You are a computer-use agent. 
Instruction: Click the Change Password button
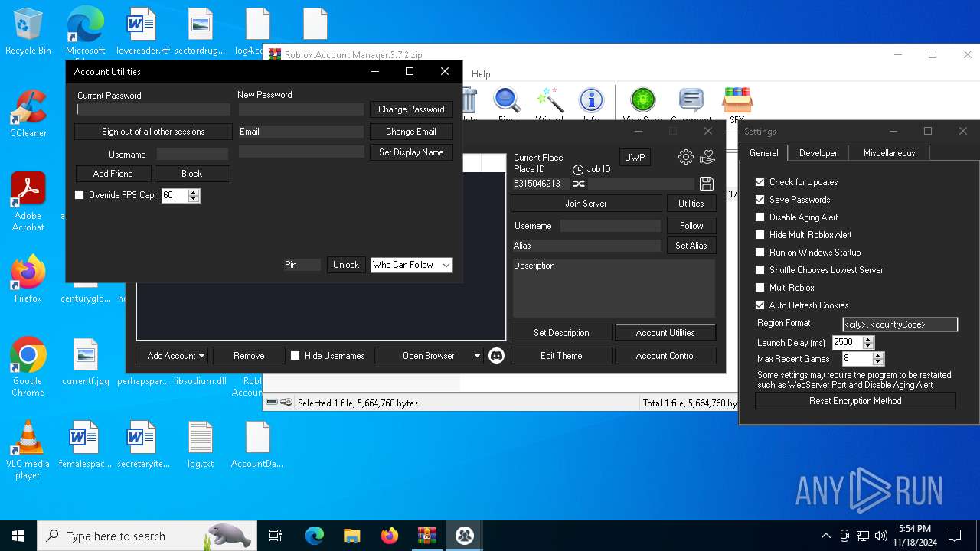coord(411,109)
